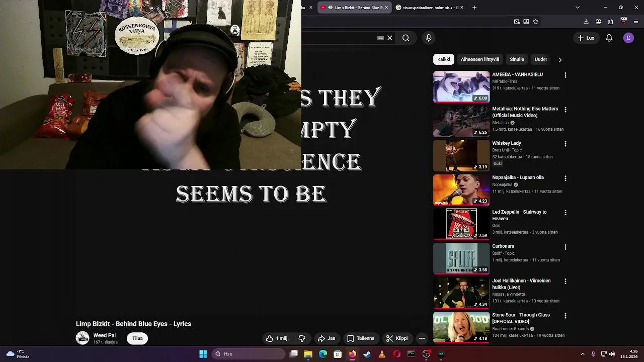The image size is (644, 362).
Task: Open Opera browser from taskbar
Action: [396, 354]
